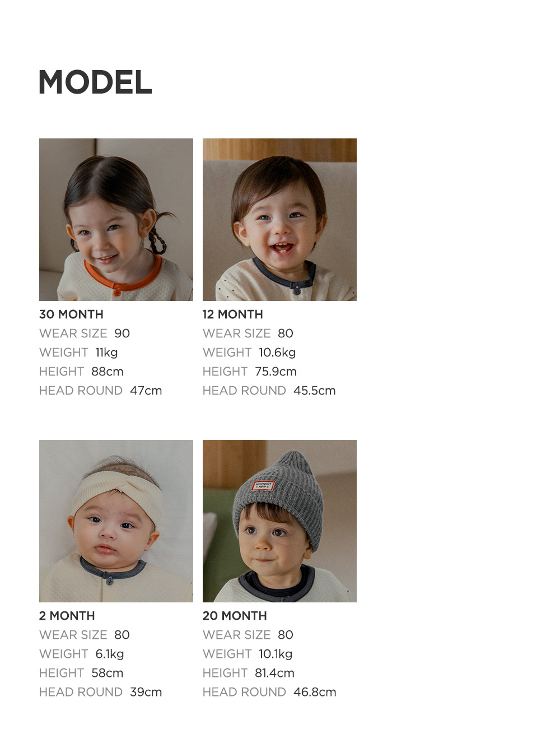Select the 20 MONTH label
This screenshot has width=560, height=752.
coord(235,616)
